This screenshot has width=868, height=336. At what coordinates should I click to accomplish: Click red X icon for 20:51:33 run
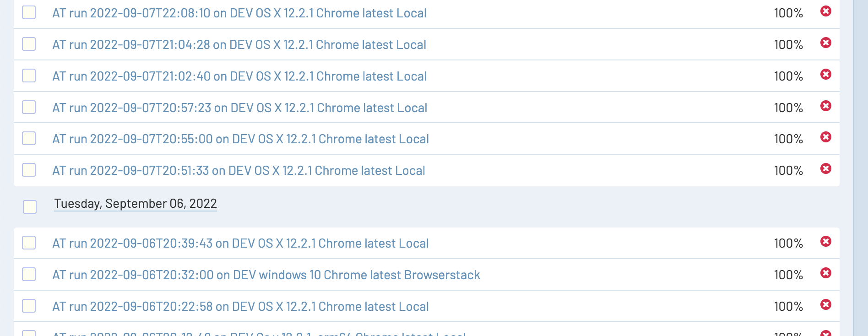(825, 169)
